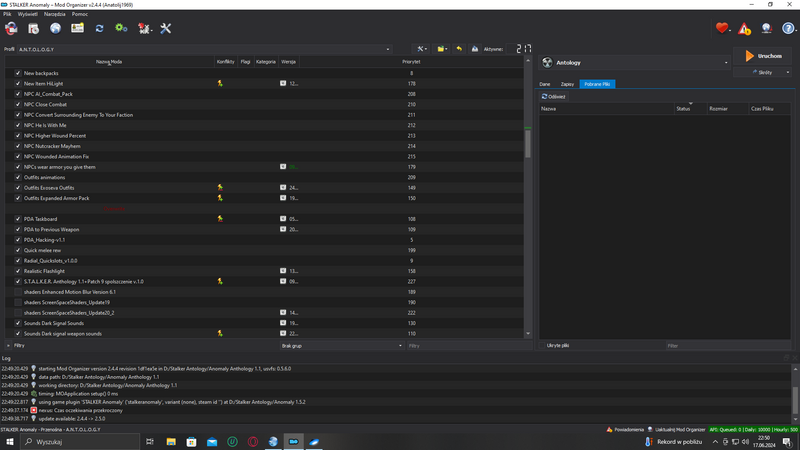
Task: Click the blue refresh arrows toolbar icon
Action: (x=99, y=28)
